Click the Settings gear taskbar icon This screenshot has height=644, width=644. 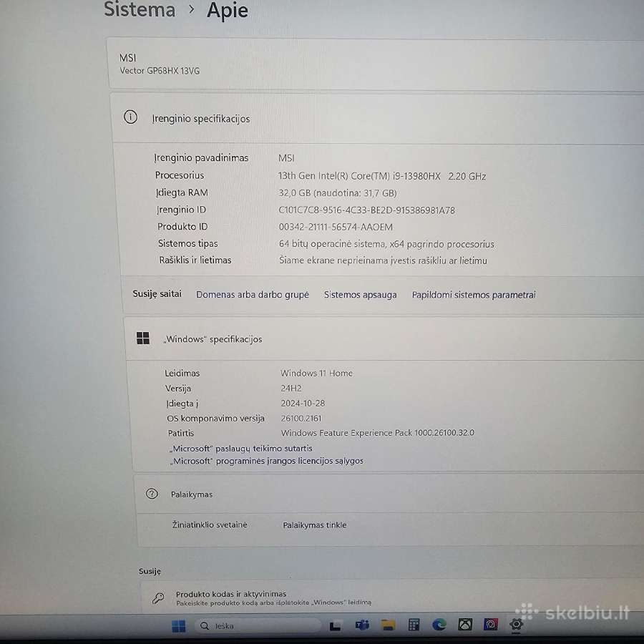[x=516, y=624]
